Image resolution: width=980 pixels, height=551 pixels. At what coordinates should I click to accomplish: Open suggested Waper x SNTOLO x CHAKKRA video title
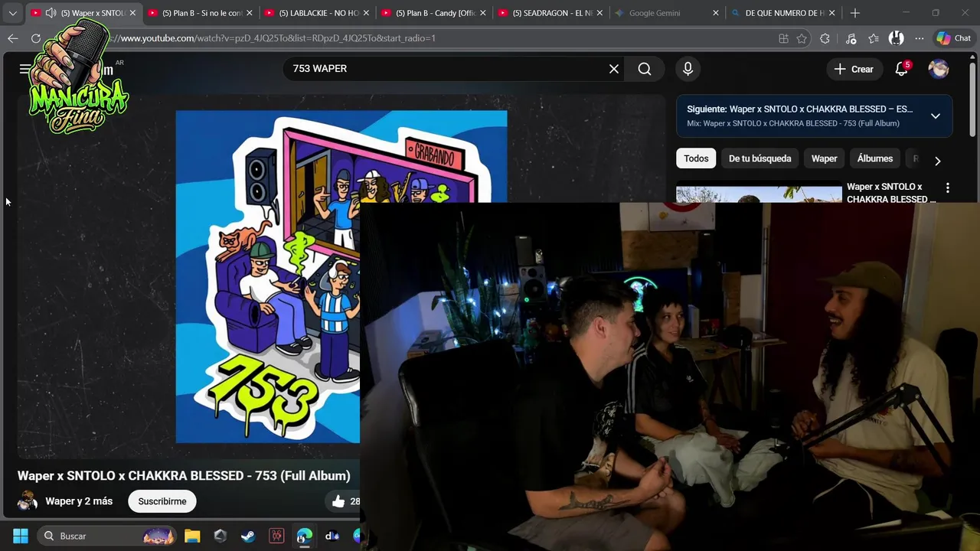891,193
